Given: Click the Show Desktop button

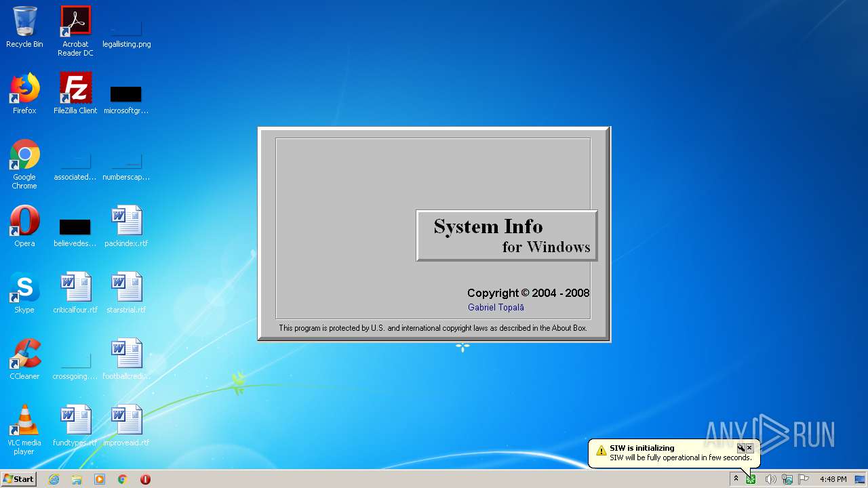Looking at the screenshot, I should point(861,479).
